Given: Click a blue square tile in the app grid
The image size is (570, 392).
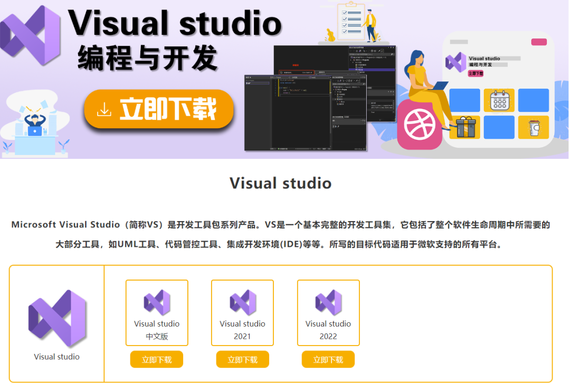Looking at the screenshot, I should pyautogui.click(x=464, y=100).
